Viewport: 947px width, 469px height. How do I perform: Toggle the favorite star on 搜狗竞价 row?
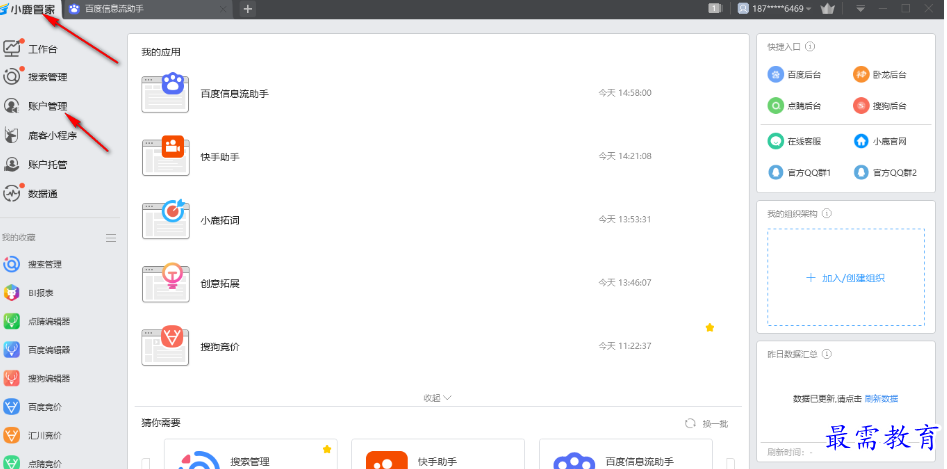click(x=710, y=327)
